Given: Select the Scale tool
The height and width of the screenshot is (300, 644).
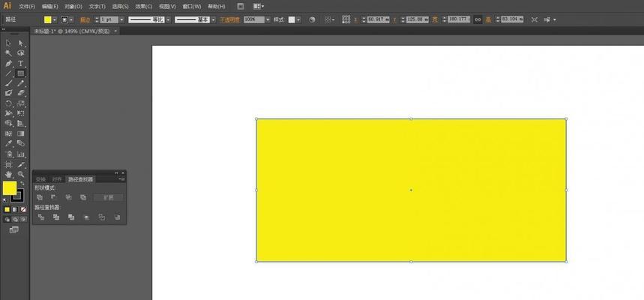Looking at the screenshot, I should coord(20,103).
